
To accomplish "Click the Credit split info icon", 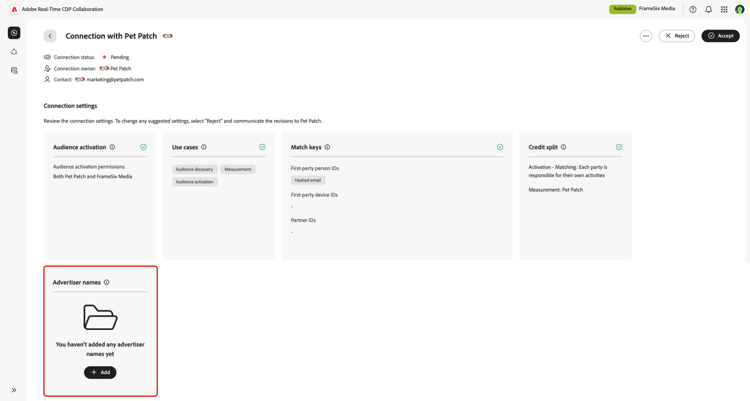I will (563, 147).
